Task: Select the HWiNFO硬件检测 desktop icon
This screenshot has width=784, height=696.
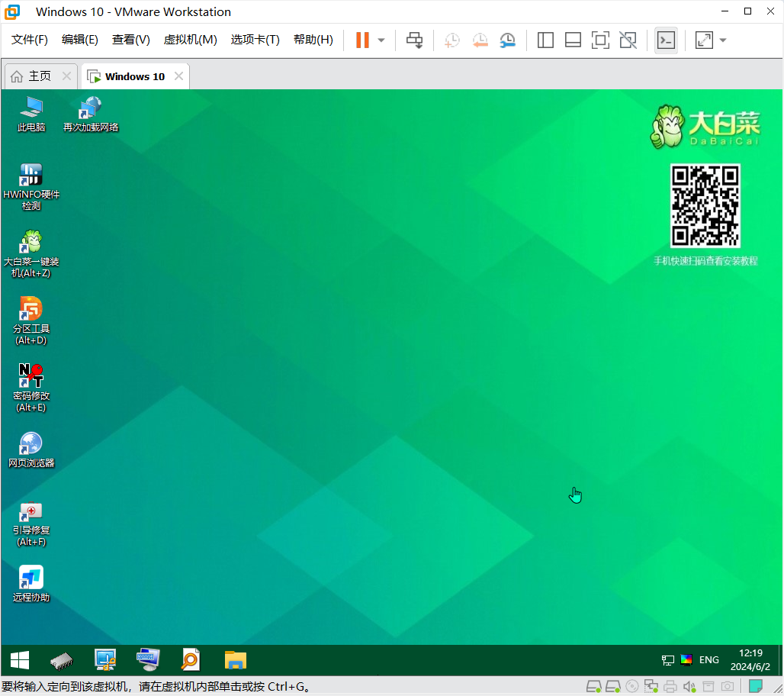Action: [x=31, y=187]
